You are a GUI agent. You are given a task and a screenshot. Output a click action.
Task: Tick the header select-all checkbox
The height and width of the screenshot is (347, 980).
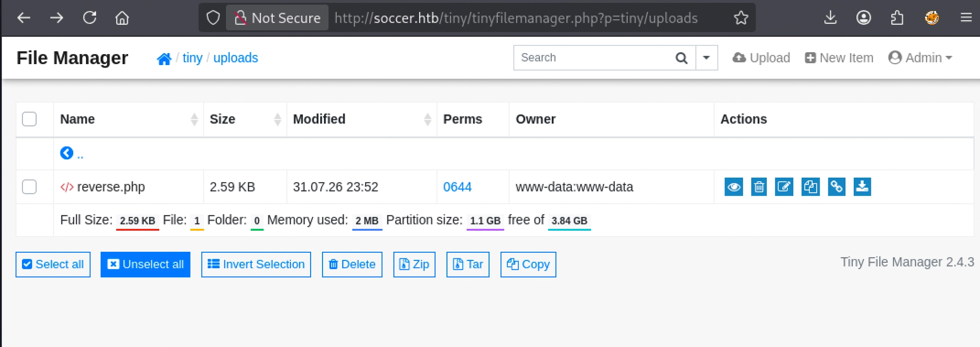click(29, 119)
